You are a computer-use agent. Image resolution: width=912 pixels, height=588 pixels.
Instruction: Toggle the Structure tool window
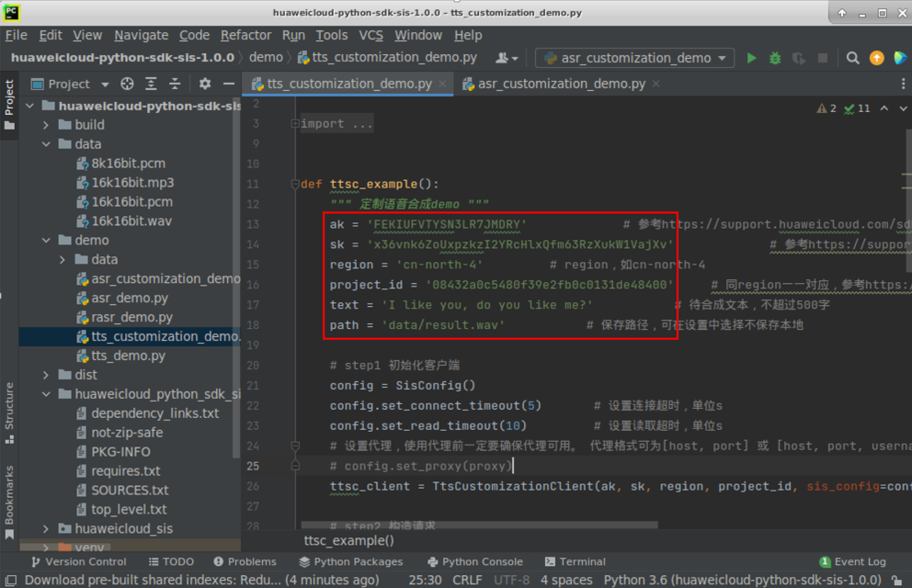(x=9, y=413)
